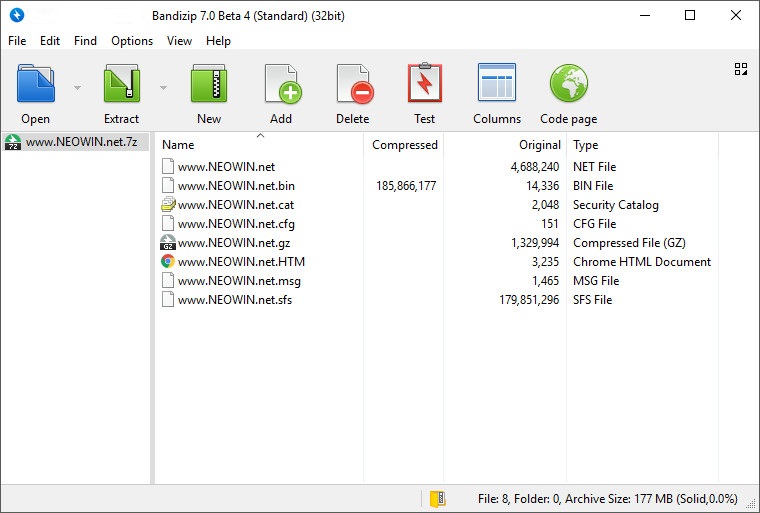The width and height of the screenshot is (760, 513).
Task: Click the blank file icon of .sfs file
Action: 168,299
